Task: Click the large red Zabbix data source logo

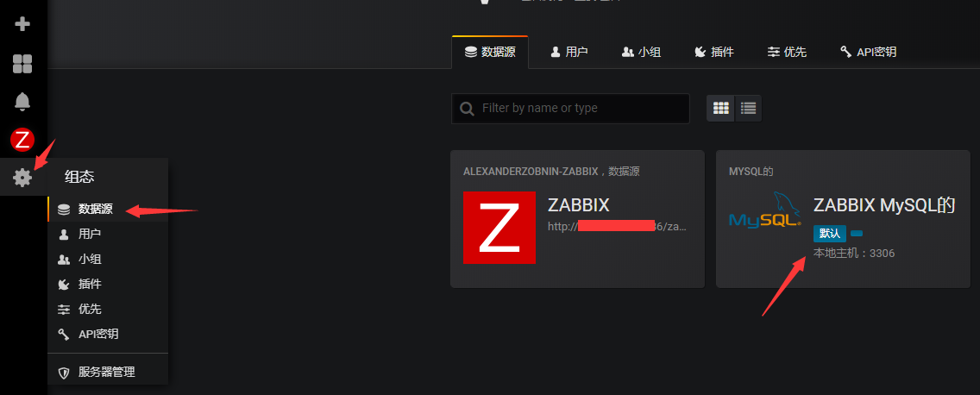Action: (x=499, y=228)
